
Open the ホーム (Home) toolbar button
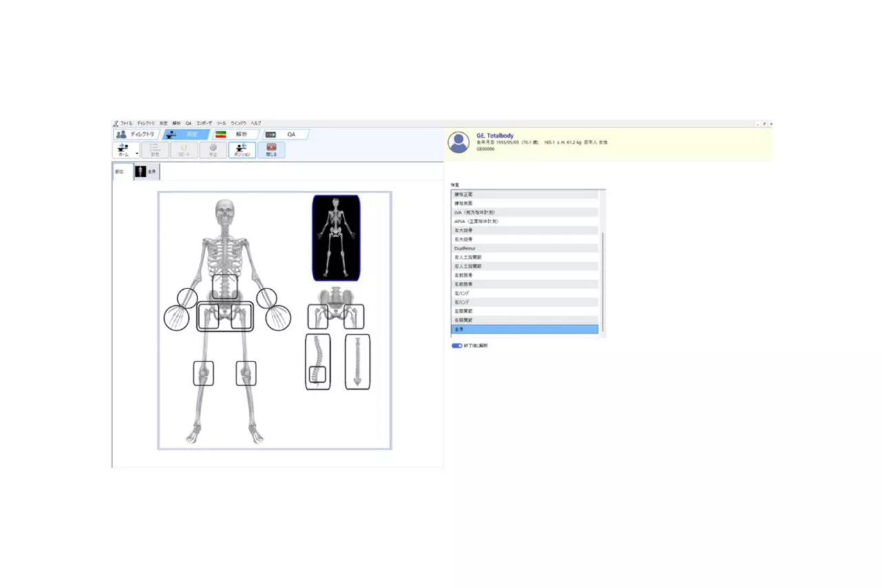click(x=123, y=150)
